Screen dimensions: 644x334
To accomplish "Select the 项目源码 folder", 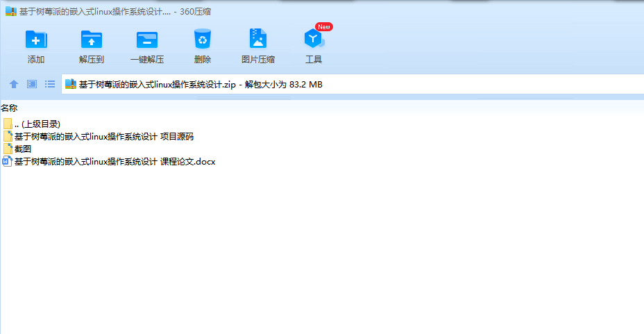I will 98,136.
